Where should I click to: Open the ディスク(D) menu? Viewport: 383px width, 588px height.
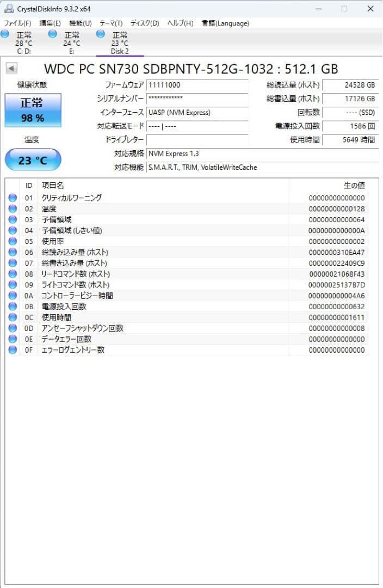pos(145,23)
